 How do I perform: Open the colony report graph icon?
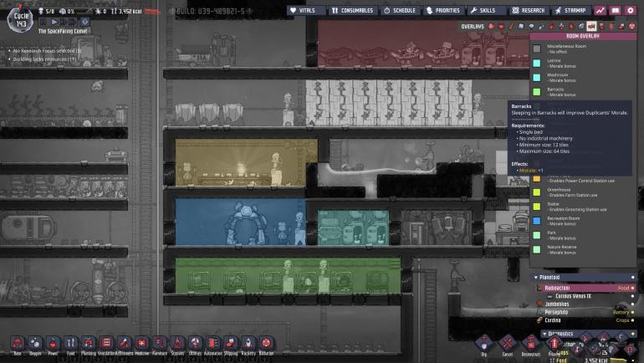pos(600,10)
